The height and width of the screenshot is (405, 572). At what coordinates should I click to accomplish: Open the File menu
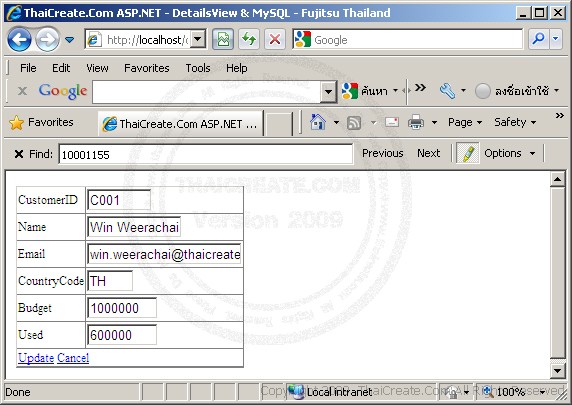click(x=28, y=68)
